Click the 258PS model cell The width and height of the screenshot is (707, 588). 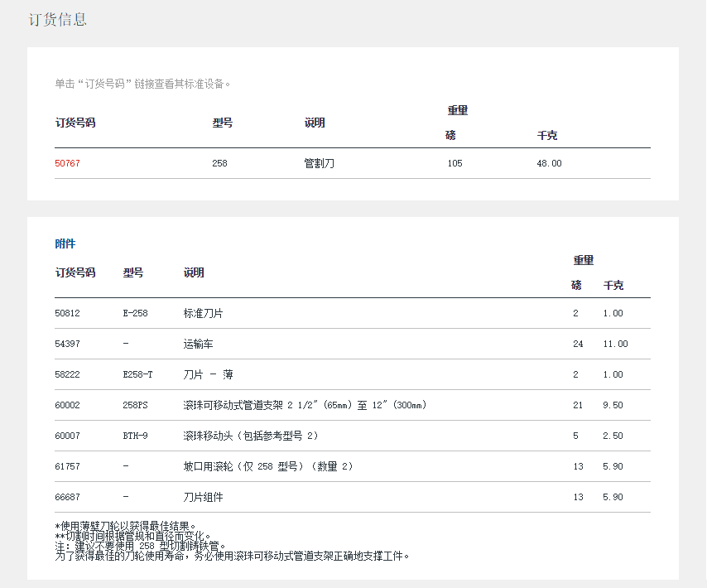[x=135, y=405]
